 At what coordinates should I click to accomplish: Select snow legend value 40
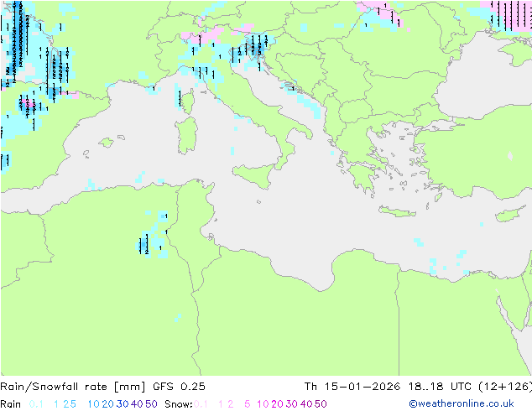coord(306,404)
